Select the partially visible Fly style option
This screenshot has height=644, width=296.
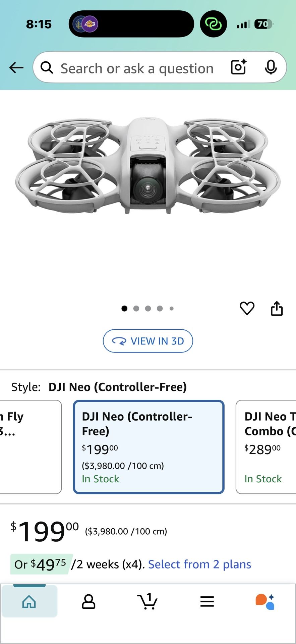click(x=30, y=447)
